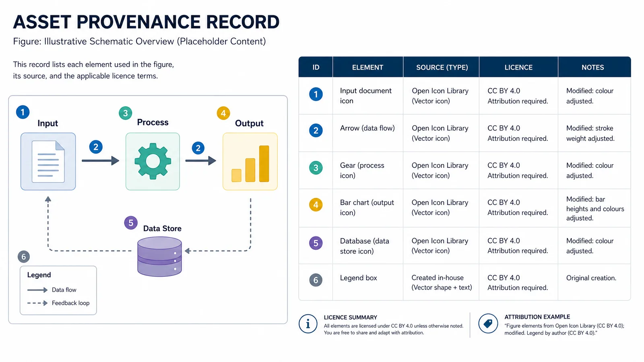
Task: Click the arrow between Input and Process
Action: point(101,161)
